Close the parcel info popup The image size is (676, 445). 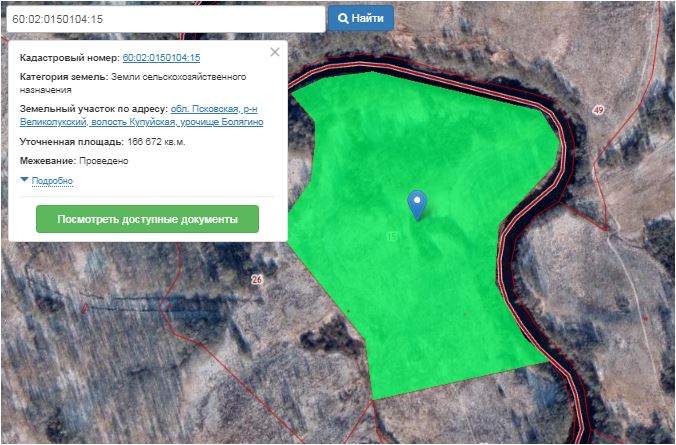coord(275,52)
